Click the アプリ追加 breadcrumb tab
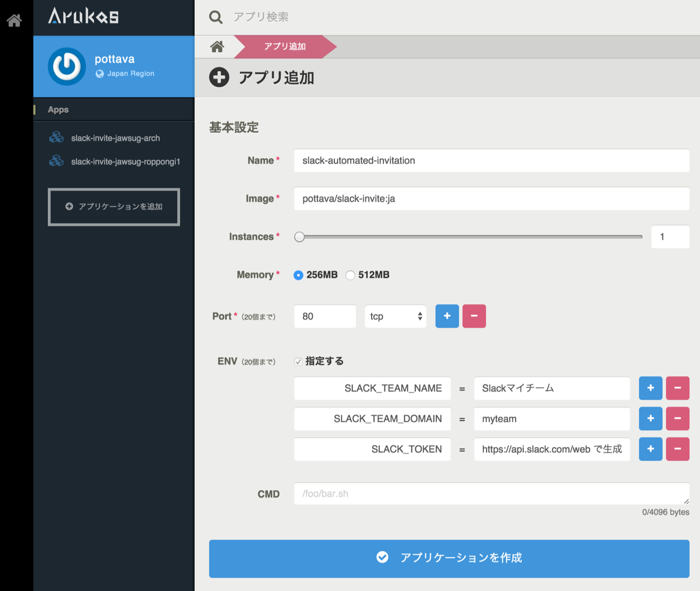 coord(283,46)
